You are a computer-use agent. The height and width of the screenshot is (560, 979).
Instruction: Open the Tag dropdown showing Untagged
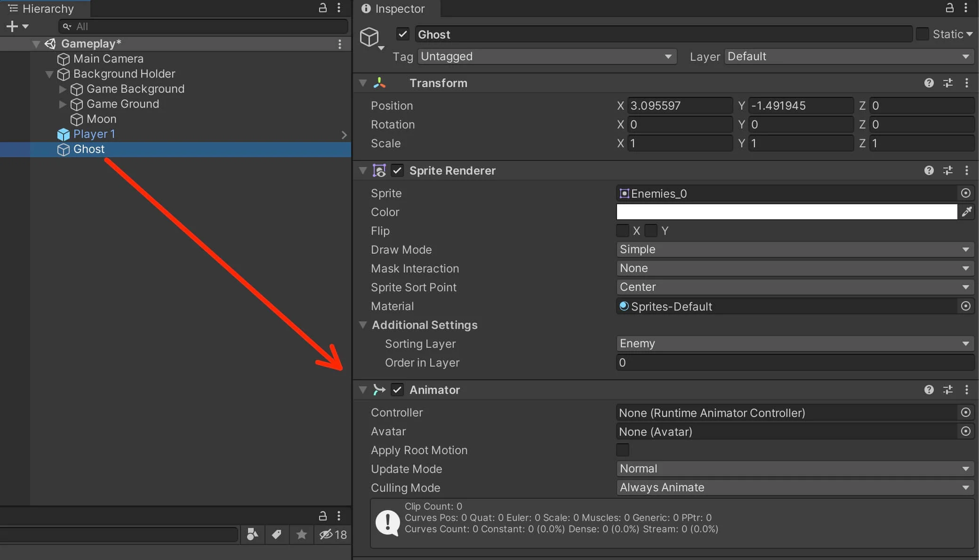pyautogui.click(x=547, y=56)
